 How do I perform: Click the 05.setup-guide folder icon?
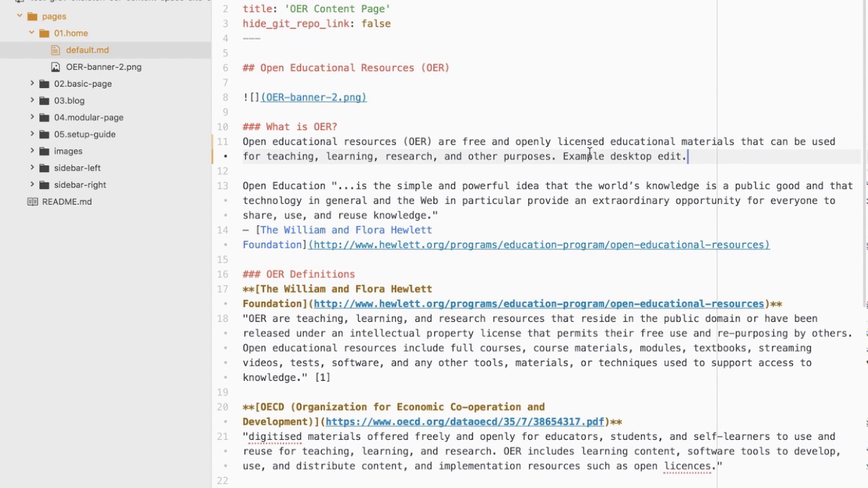(44, 134)
